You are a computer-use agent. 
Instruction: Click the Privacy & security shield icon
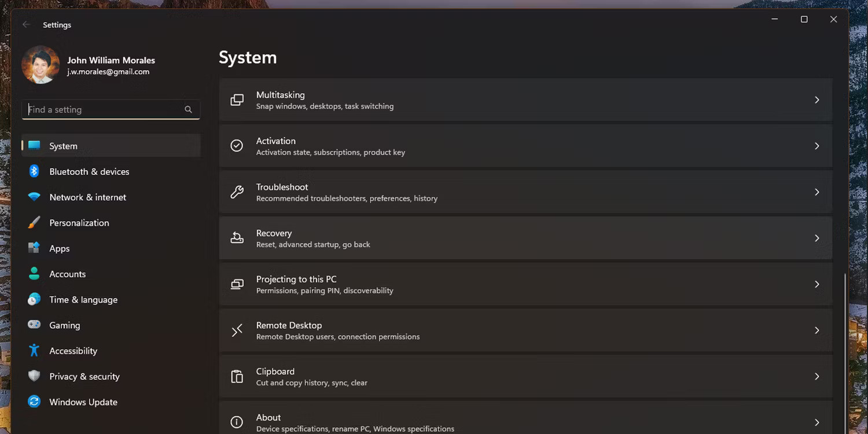point(34,376)
